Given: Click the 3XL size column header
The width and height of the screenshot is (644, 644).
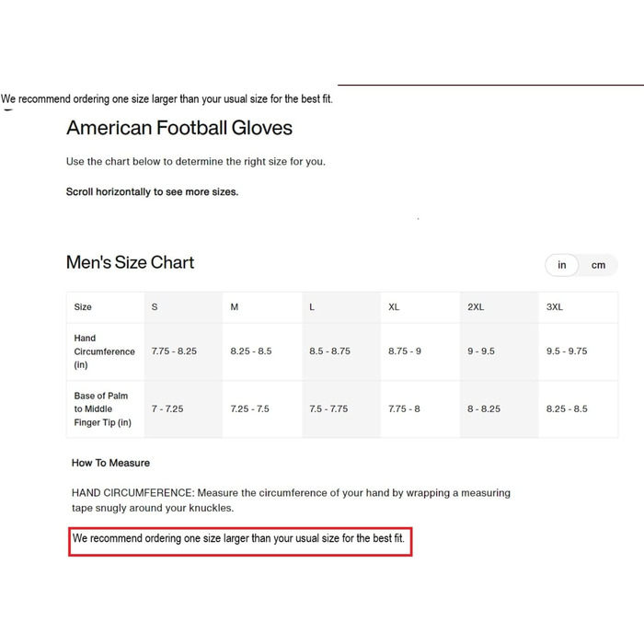Looking at the screenshot, I should [555, 306].
